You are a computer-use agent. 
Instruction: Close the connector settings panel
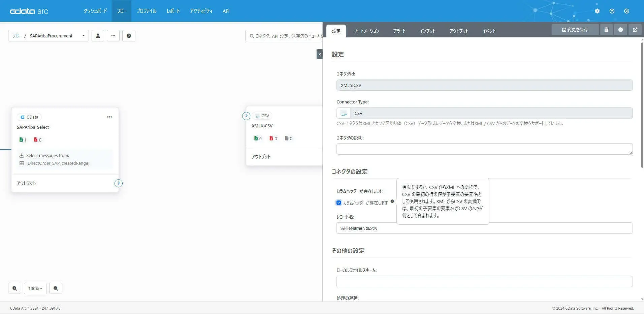pos(320,54)
